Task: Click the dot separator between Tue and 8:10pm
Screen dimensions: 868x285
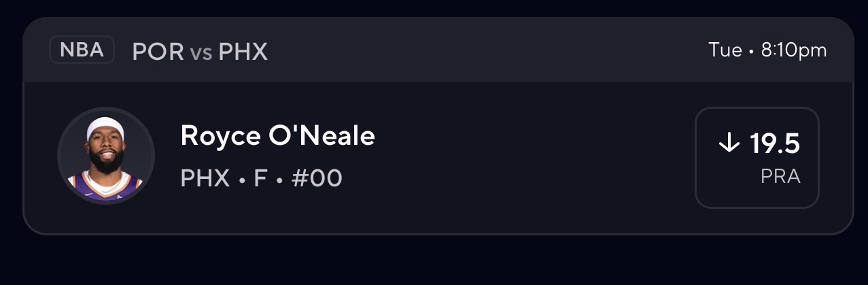Action: pos(752,51)
